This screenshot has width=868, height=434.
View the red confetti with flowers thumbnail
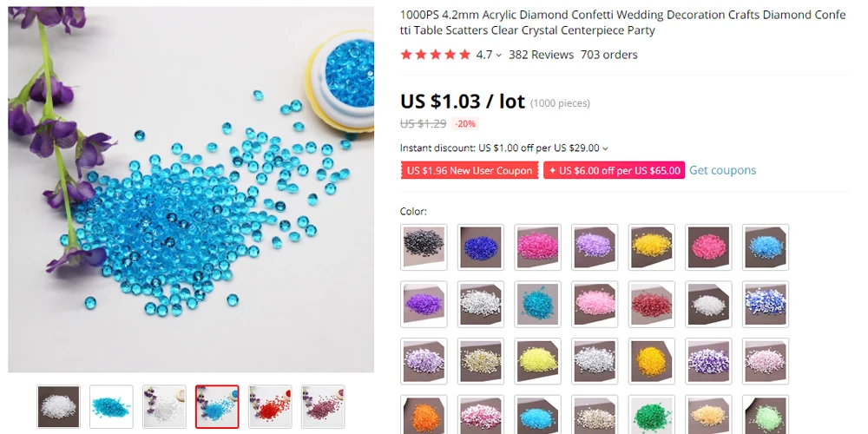point(270,407)
